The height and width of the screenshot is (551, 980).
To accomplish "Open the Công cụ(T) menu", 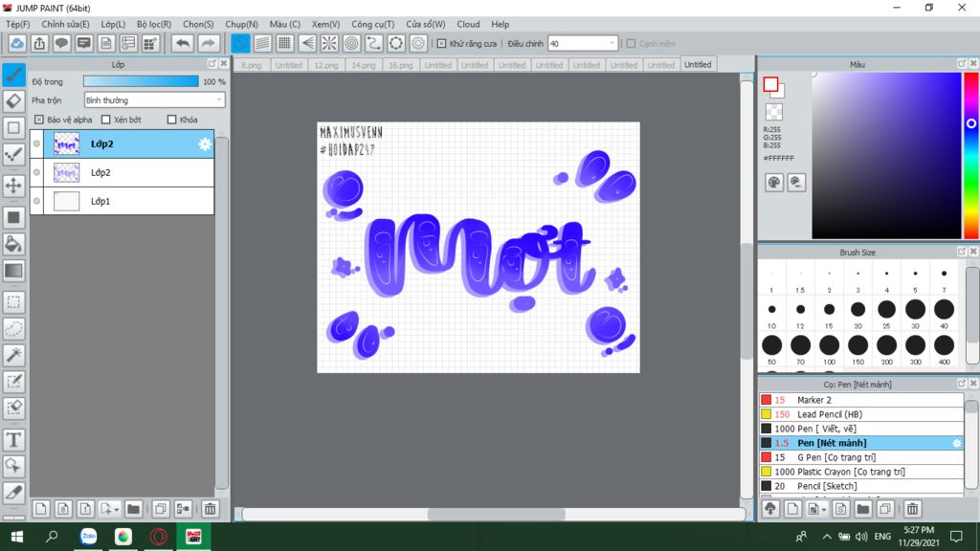I will 372,24.
